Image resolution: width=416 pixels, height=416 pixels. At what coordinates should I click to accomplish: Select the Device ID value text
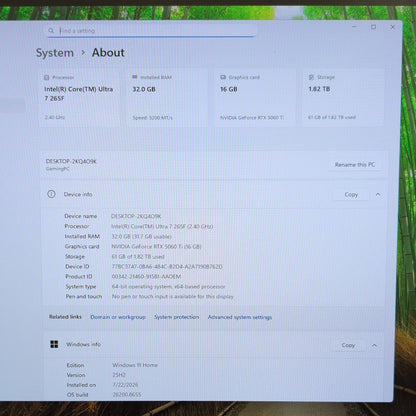(167, 267)
